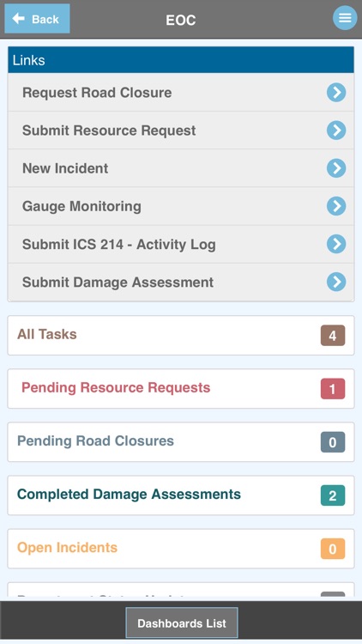Tap the arrow icon for ICS 214 Activity Log

click(x=336, y=244)
